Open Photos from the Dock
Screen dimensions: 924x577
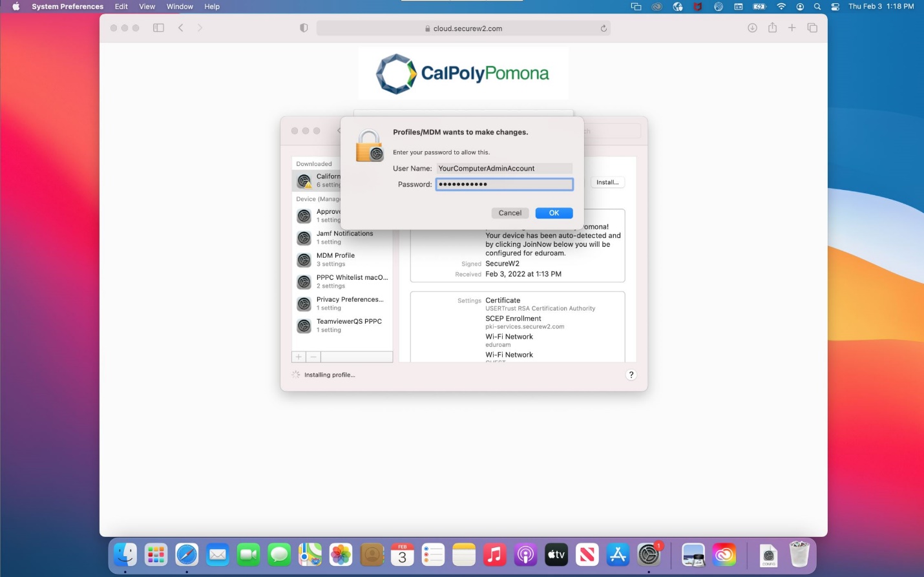click(341, 554)
